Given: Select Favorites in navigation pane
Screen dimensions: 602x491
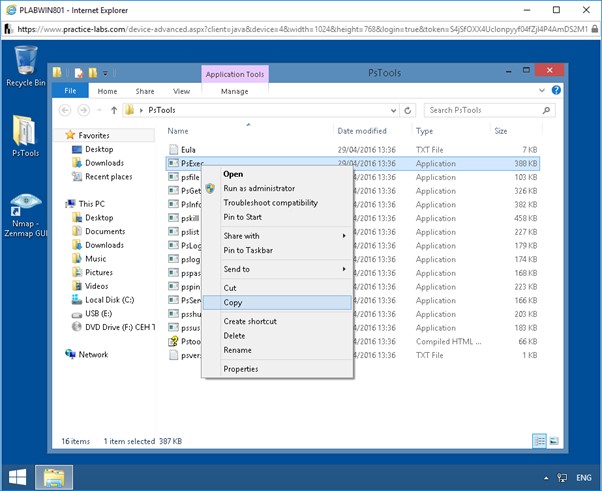Looking at the screenshot, I should 94,135.
